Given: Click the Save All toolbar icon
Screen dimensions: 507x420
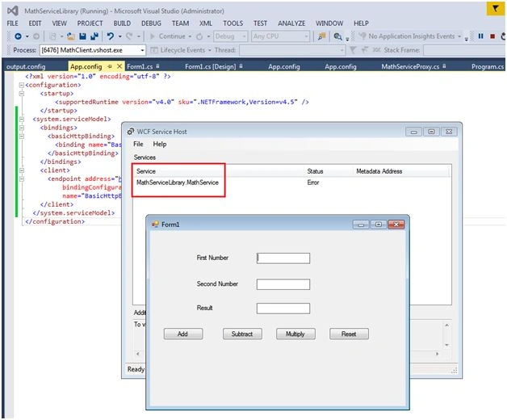Looking at the screenshot, I should (x=94, y=36).
